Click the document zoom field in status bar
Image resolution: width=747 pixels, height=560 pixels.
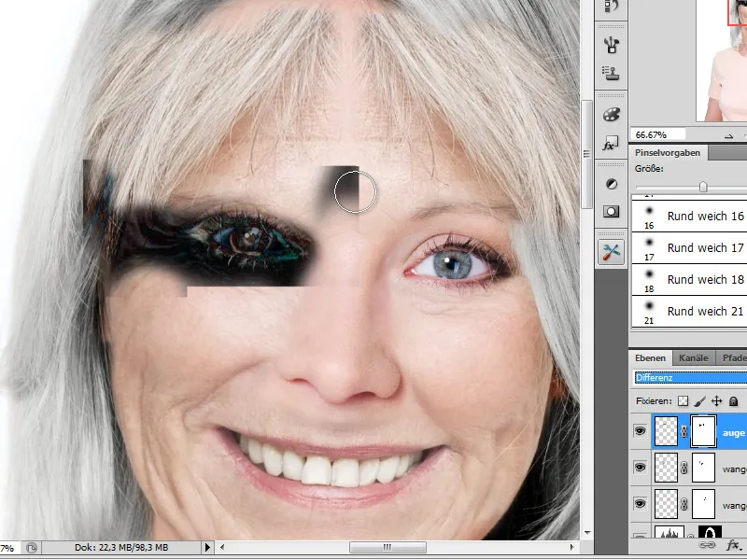pos(8,548)
